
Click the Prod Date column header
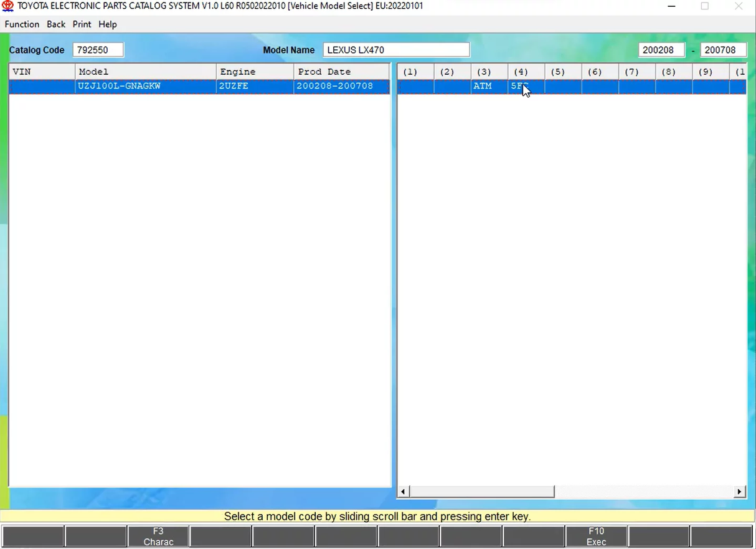(341, 72)
